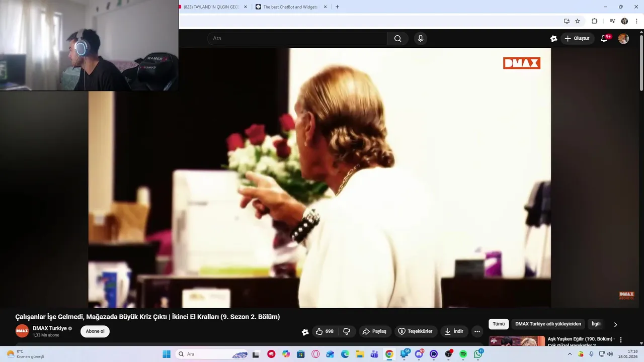
Task: Open more actions three-dot menu under video
Action: (477, 331)
